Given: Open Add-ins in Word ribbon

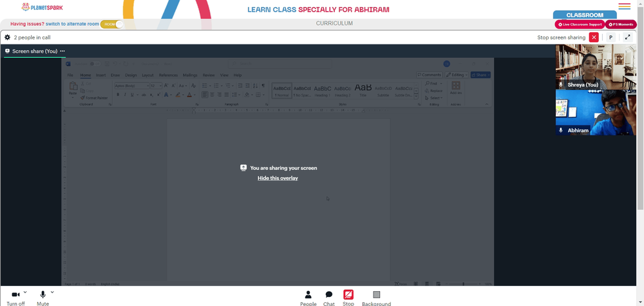Looking at the screenshot, I should click(x=455, y=88).
